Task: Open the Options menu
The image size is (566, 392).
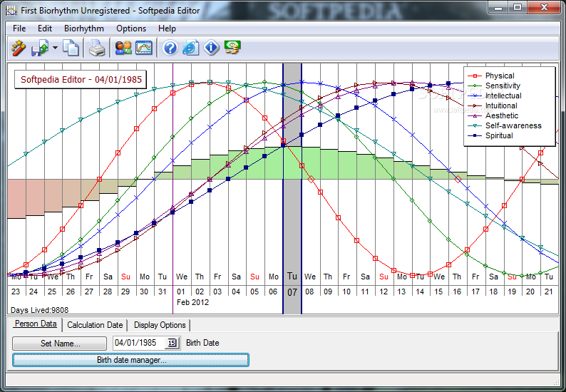Action: (131, 29)
